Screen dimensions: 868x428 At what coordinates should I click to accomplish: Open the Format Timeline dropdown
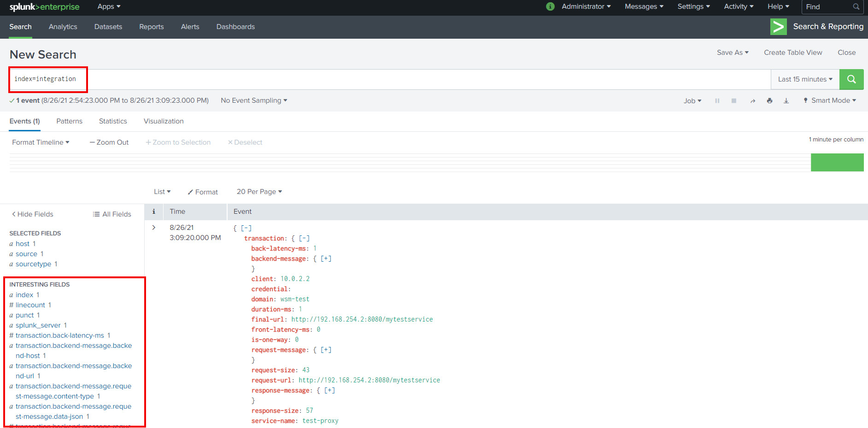click(41, 142)
